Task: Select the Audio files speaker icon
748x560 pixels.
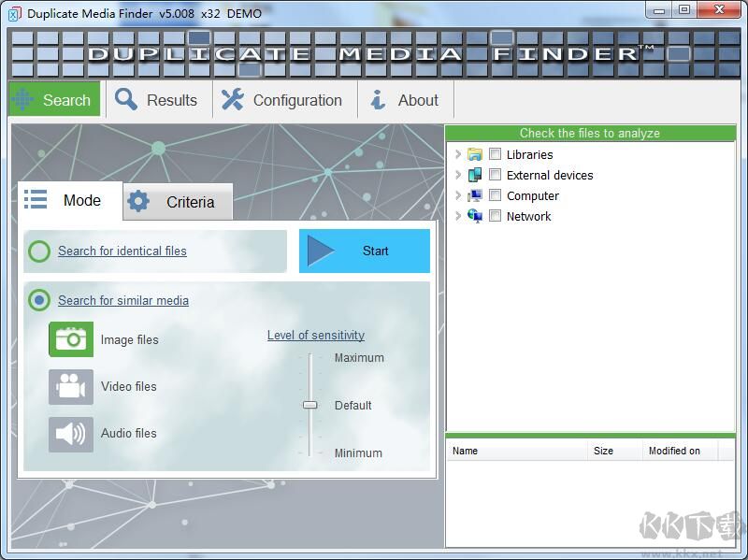Action: point(71,434)
